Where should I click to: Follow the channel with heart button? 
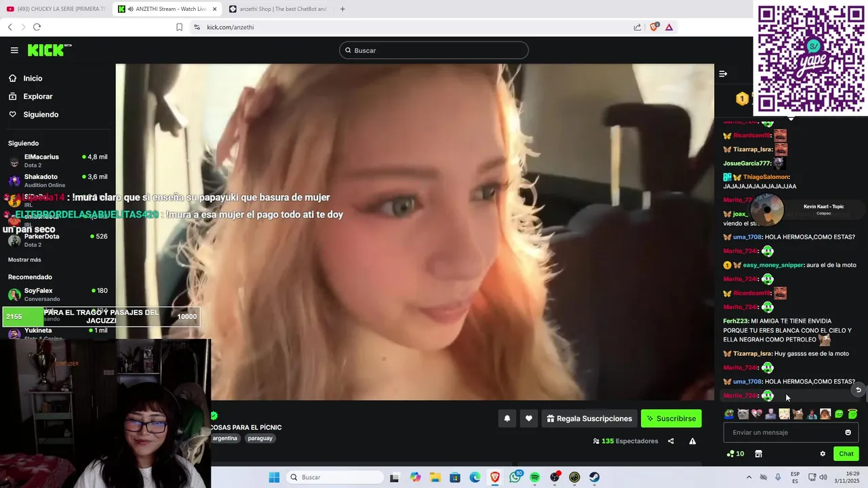pyautogui.click(x=529, y=419)
